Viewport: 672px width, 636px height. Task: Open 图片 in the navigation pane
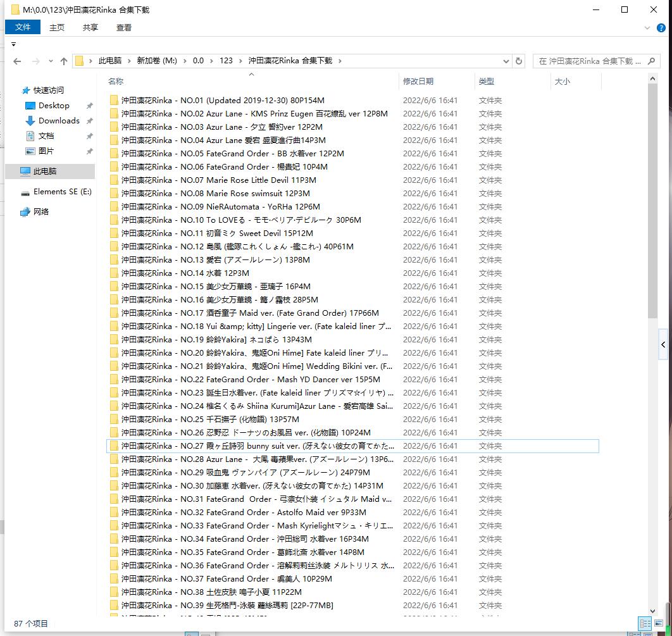point(46,151)
